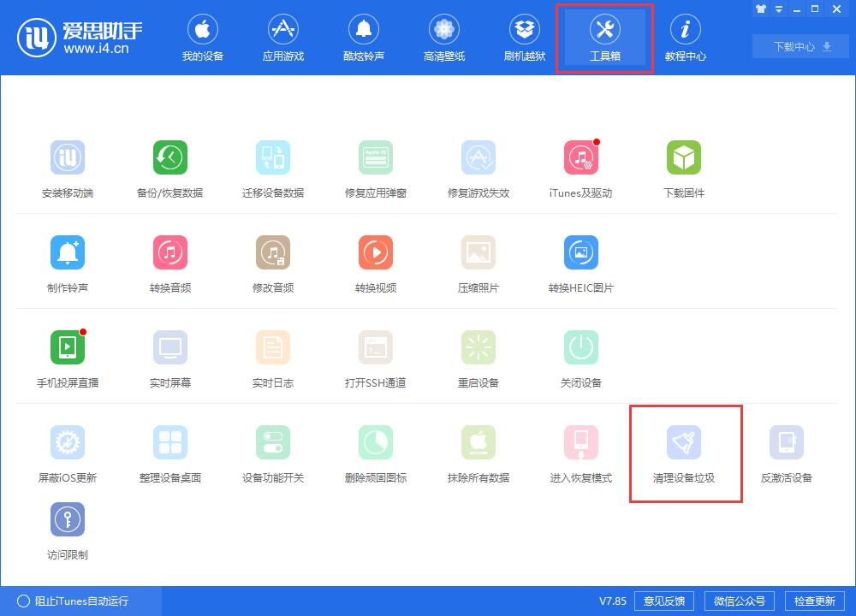Open the 下载中心 download center dropdown
Screen dimensions: 856x616
pyautogui.click(x=799, y=46)
